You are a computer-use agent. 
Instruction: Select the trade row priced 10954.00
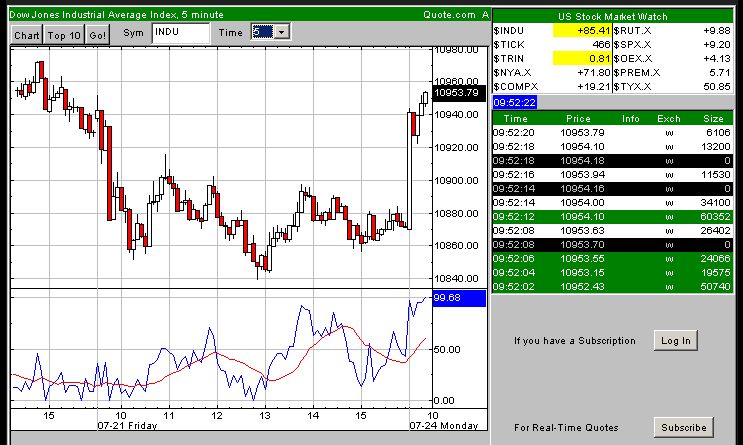click(x=612, y=203)
